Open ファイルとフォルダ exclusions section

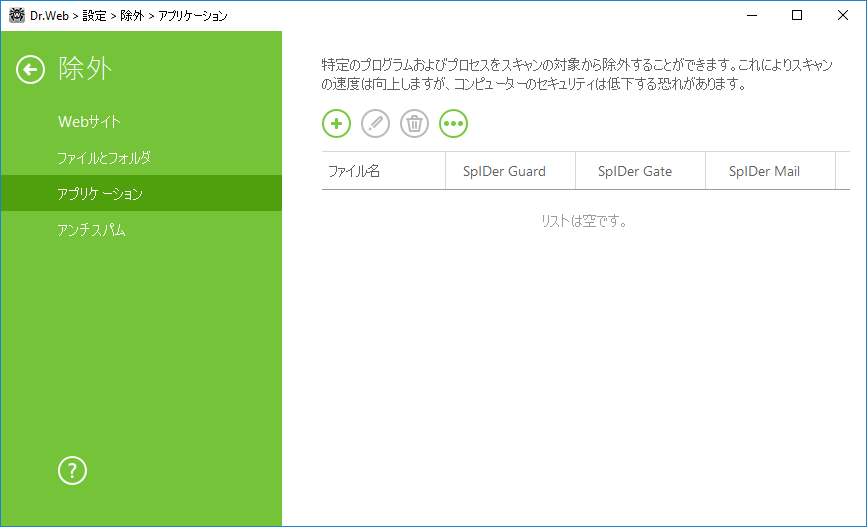tap(142, 158)
